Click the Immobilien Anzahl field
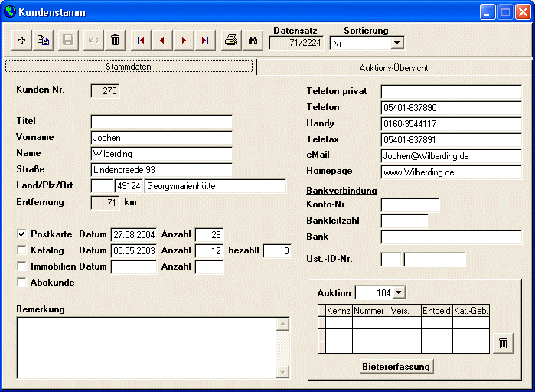Viewport: 535px width, 392px height. [209, 266]
